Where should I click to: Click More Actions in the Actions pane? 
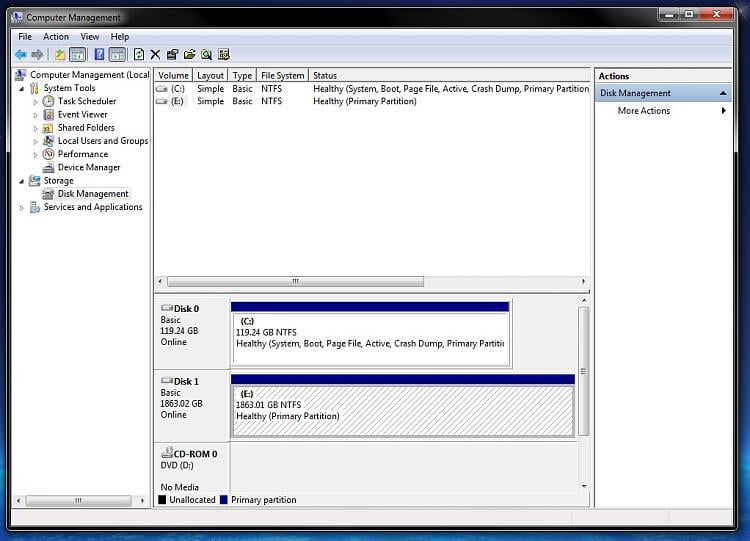644,110
